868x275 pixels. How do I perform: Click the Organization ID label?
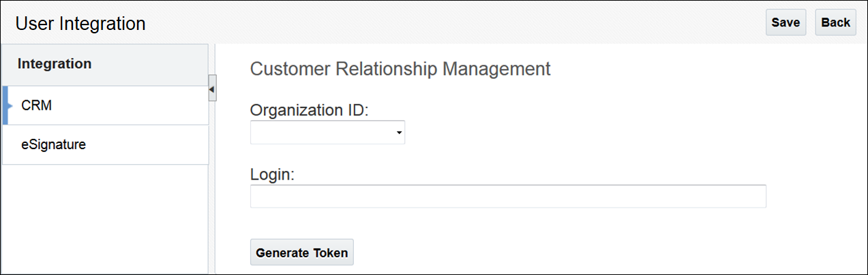pyautogui.click(x=309, y=110)
